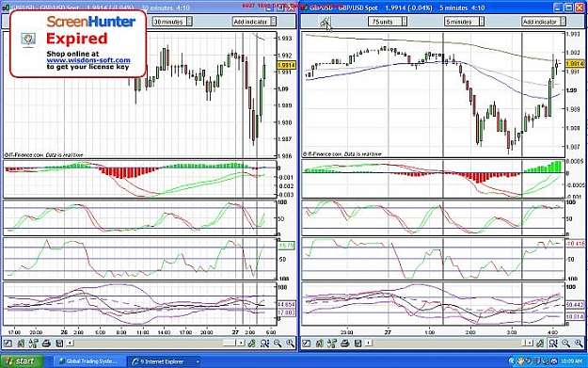Open the Windows start menu
588x368 pixels.
pyautogui.click(x=22, y=361)
